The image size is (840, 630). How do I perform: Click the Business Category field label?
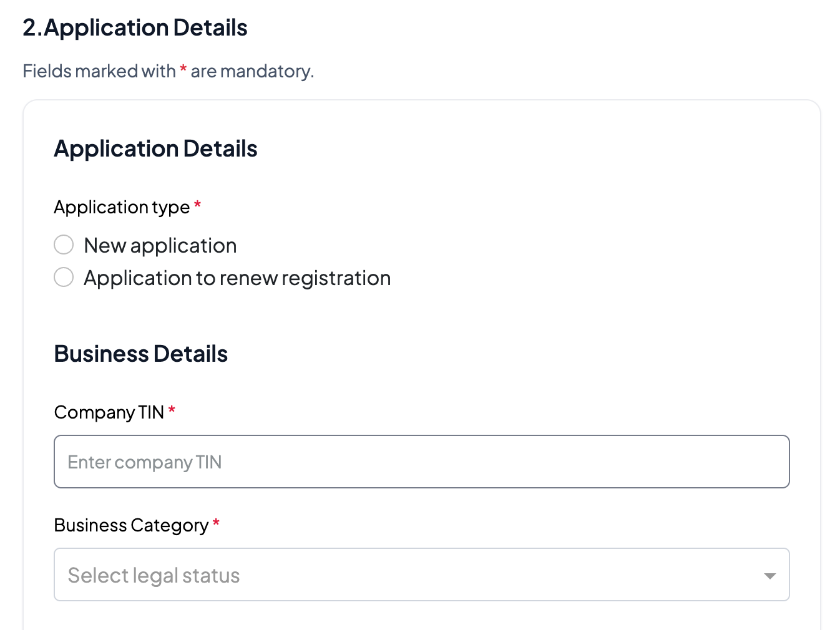pos(131,525)
